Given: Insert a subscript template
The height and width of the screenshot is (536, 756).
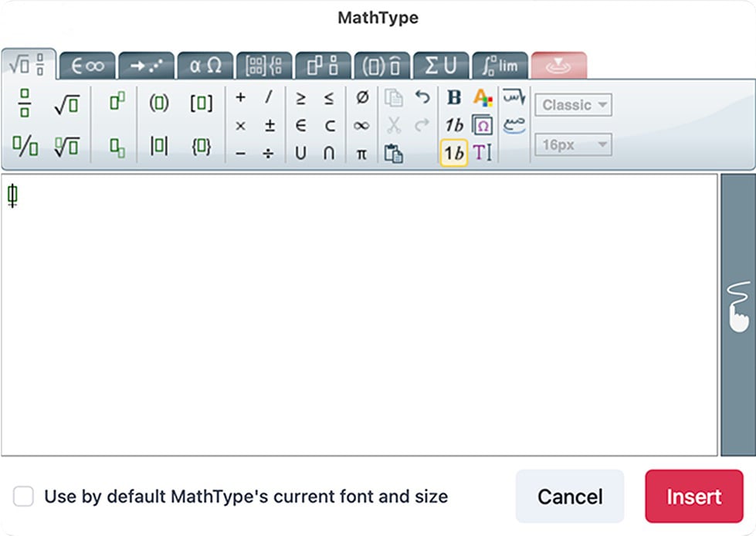Looking at the screenshot, I should [117, 147].
